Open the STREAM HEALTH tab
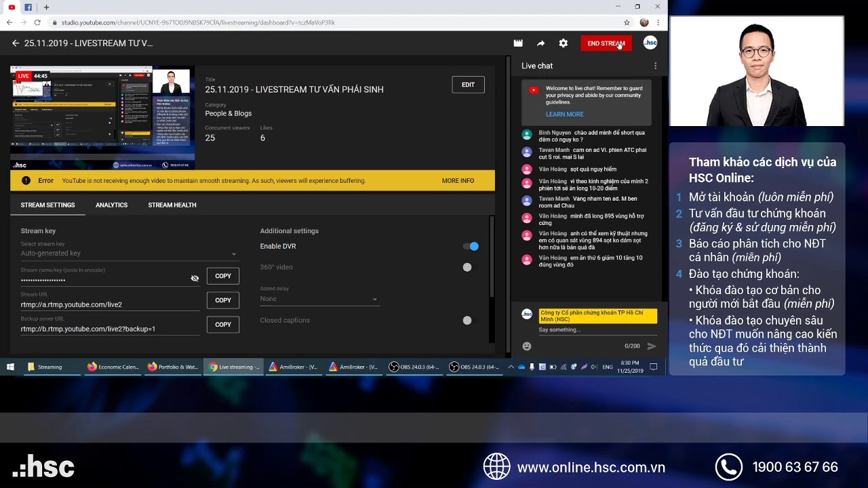This screenshot has height=488, width=868. (172, 205)
